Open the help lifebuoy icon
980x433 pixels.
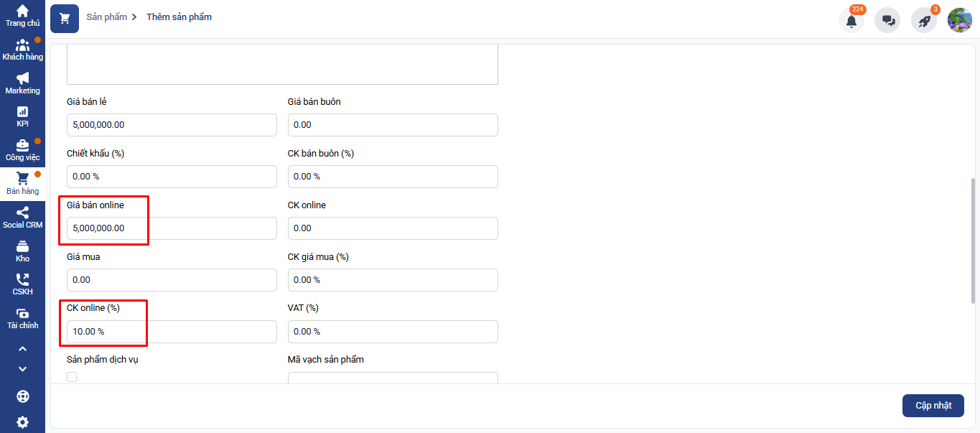22,396
